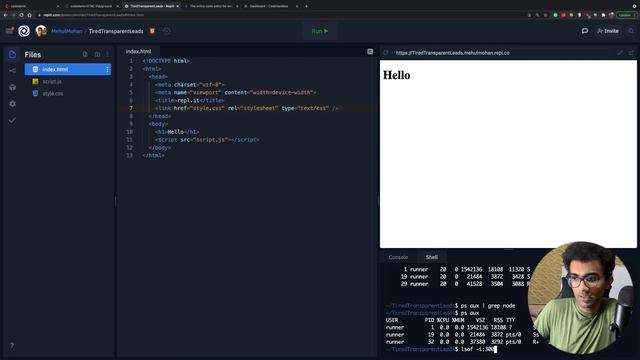Select the Files icon in sidebar
The image size is (640, 360).
[12, 54]
